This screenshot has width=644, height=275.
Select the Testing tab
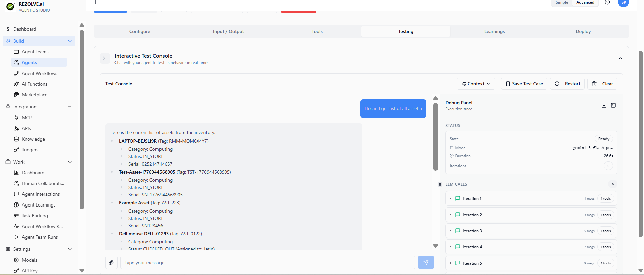406,31
